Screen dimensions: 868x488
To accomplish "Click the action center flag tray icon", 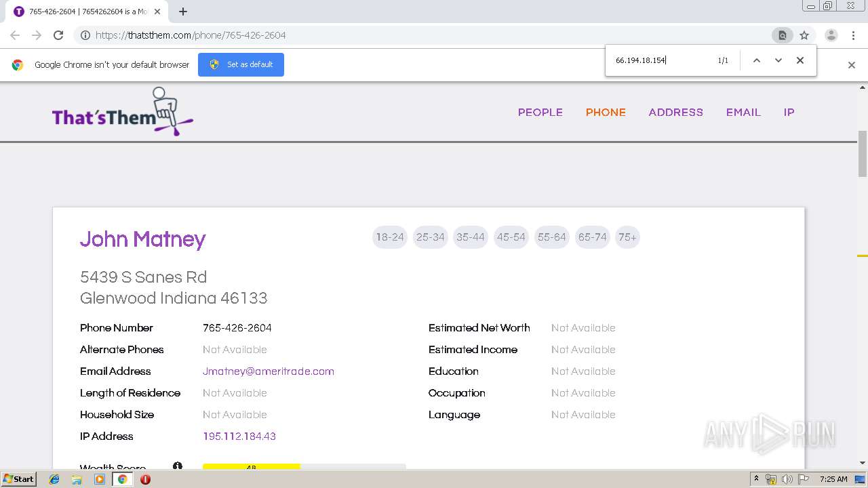I will point(804,479).
